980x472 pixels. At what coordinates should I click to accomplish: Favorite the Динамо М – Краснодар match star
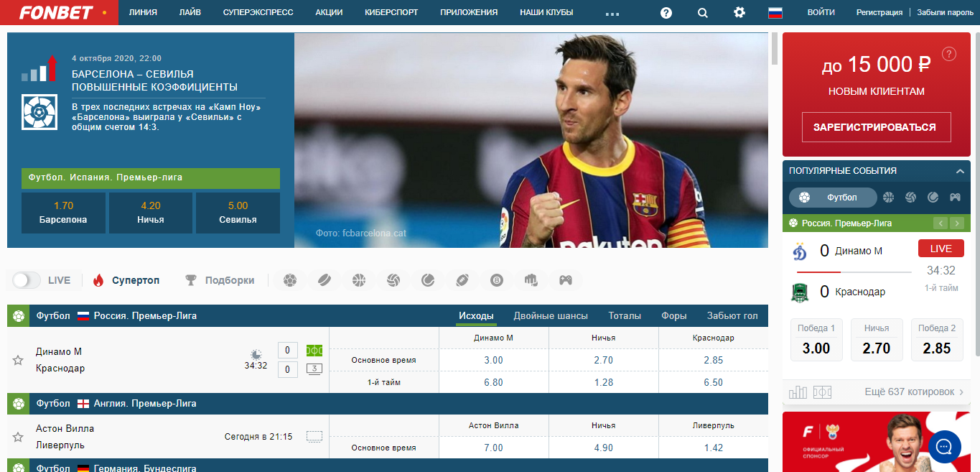tap(18, 360)
